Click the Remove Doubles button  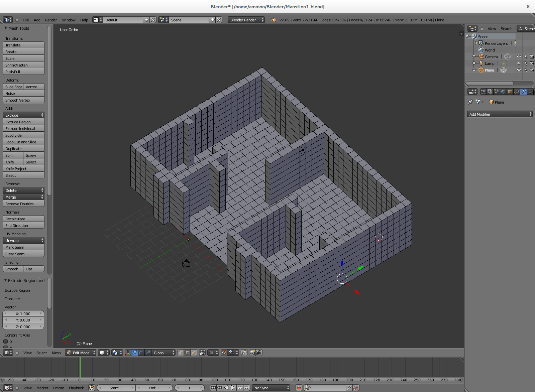click(x=23, y=204)
